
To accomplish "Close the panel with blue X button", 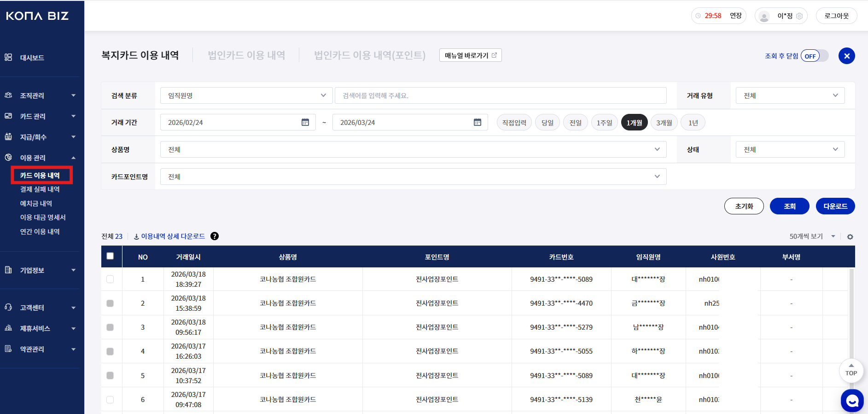I will coord(846,56).
